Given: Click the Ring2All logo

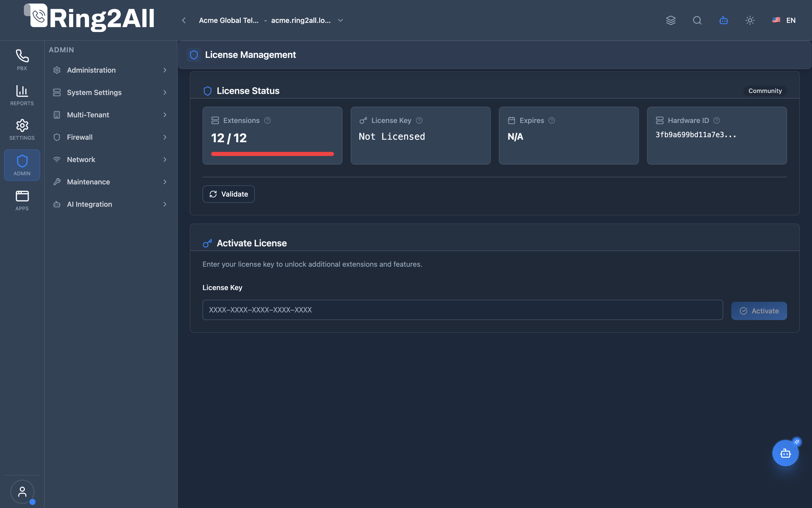Looking at the screenshot, I should coord(89,18).
